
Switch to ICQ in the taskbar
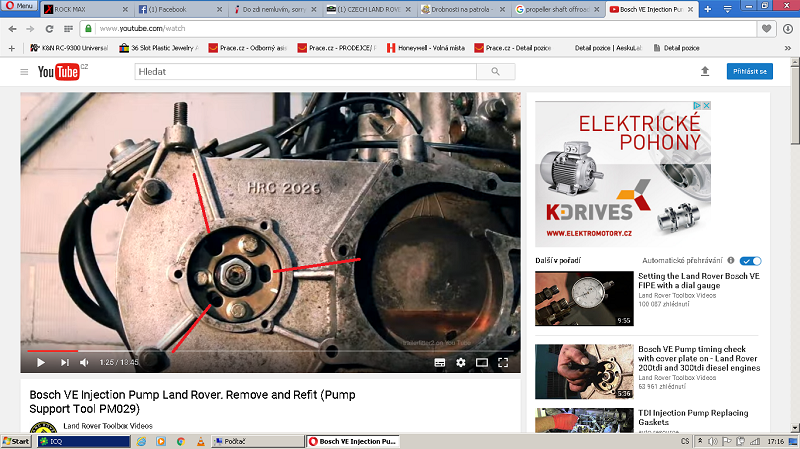tap(84, 441)
